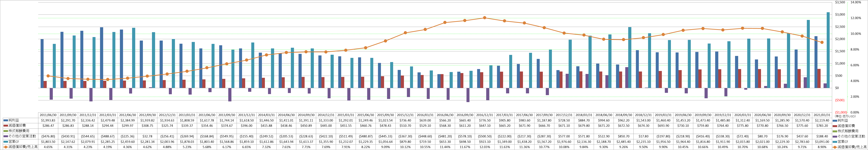Select the 2015/03/31 date column header
Viewport: 868px width, 150px height.
point(345,115)
